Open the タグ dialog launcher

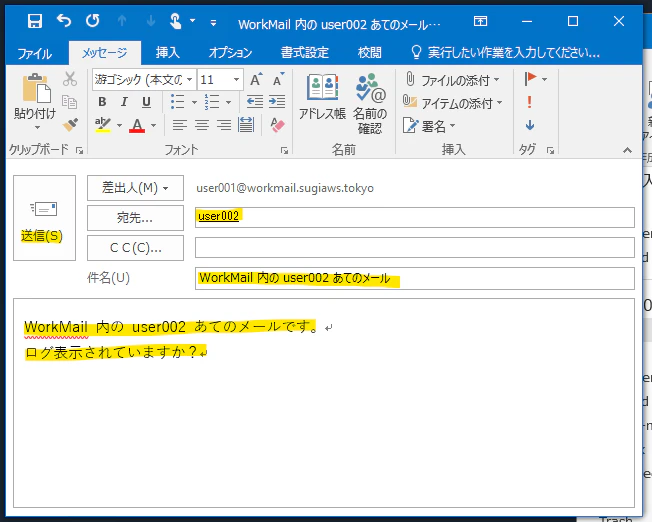(551, 151)
